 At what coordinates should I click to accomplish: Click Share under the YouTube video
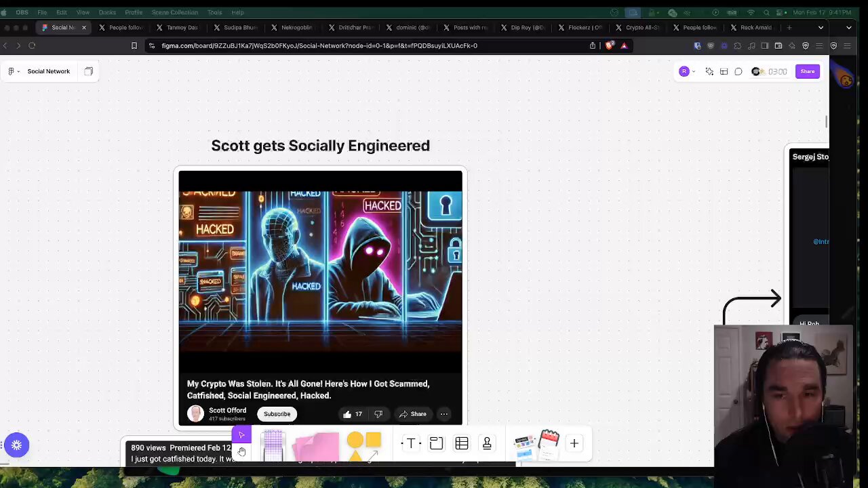coord(412,414)
